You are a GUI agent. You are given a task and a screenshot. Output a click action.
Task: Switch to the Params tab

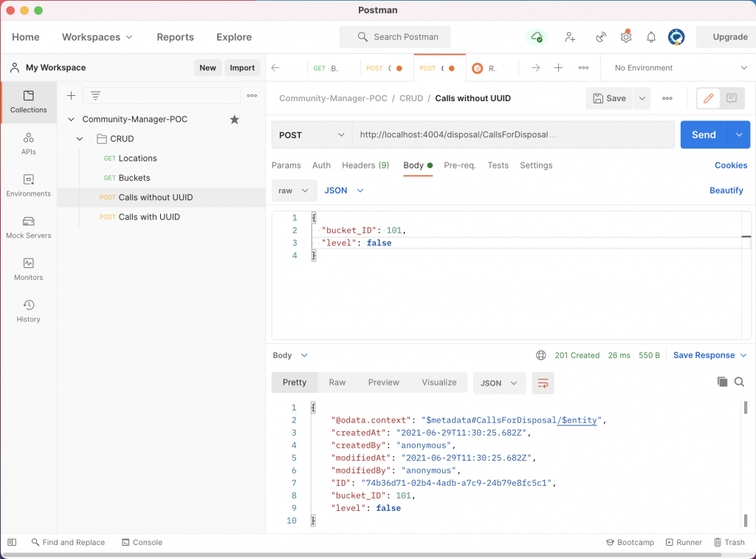pyautogui.click(x=286, y=165)
